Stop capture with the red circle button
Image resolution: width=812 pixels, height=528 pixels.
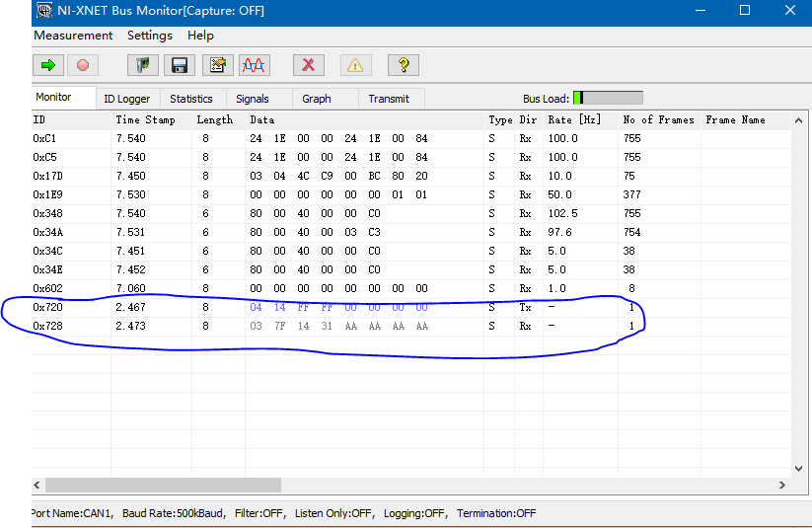(x=83, y=65)
